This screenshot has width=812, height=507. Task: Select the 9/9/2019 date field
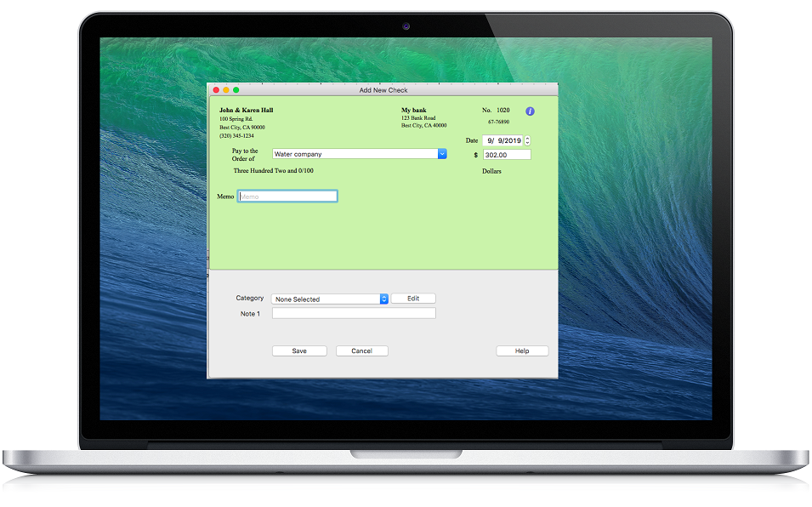tap(503, 140)
